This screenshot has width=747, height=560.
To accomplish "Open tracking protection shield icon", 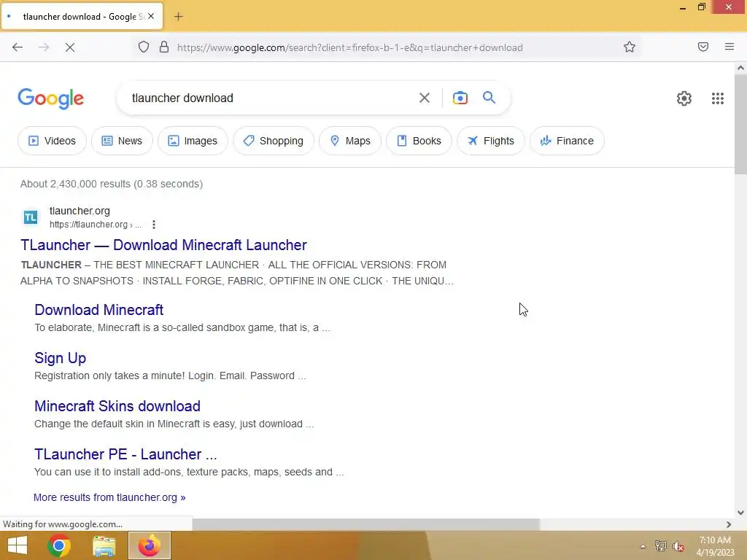I will [144, 47].
